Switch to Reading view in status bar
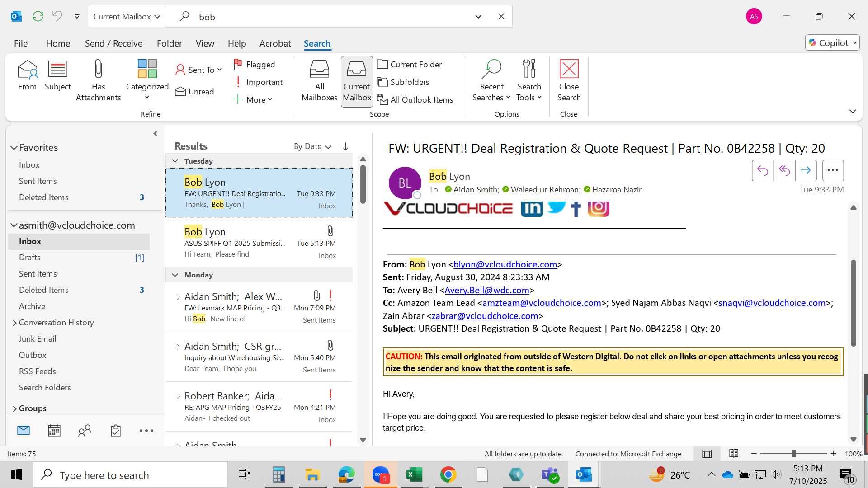 tap(734, 454)
